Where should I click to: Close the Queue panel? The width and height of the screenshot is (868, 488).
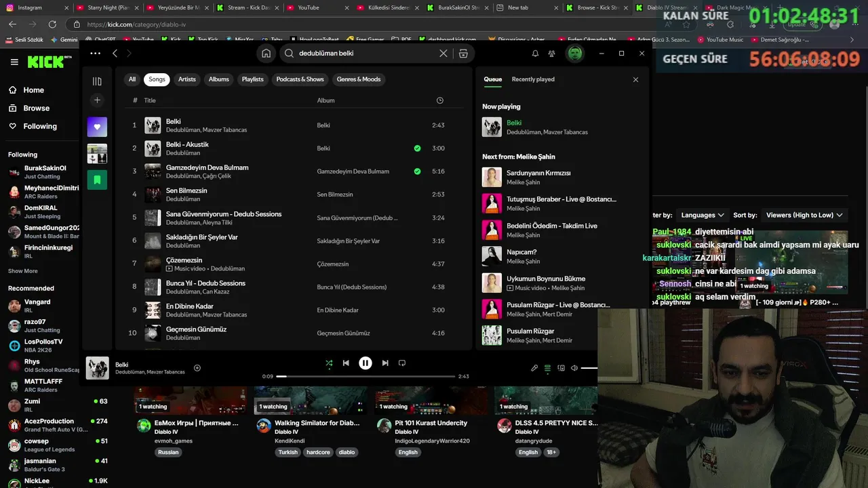[635, 80]
